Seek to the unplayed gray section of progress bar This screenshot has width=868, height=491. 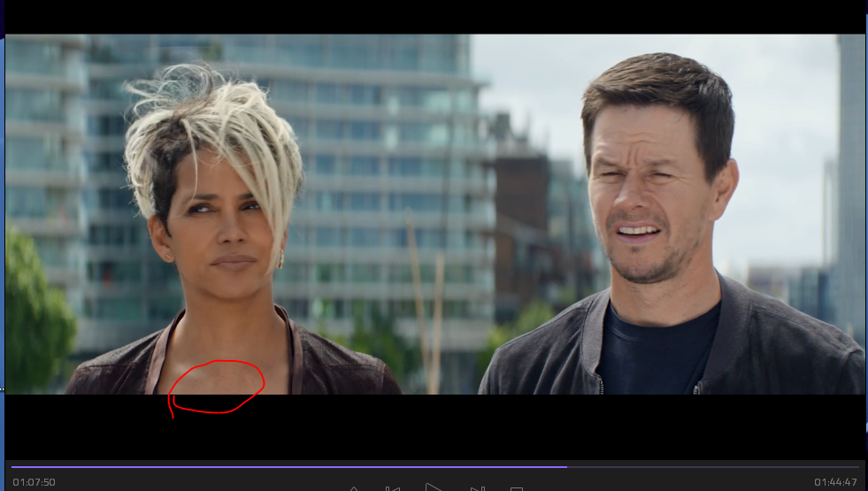coord(708,466)
